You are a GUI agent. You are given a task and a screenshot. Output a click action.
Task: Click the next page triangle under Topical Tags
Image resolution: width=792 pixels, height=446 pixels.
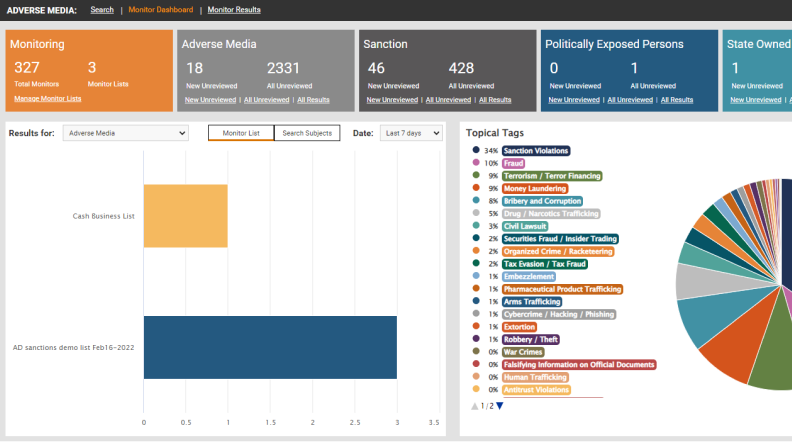click(x=500, y=406)
